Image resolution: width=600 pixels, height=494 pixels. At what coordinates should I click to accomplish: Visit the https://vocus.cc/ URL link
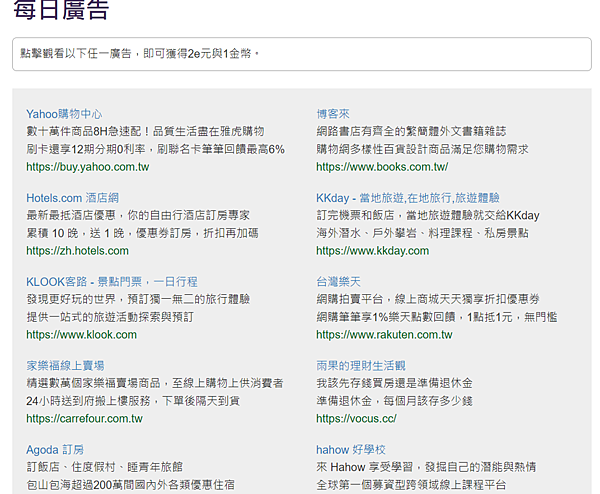coord(356,419)
